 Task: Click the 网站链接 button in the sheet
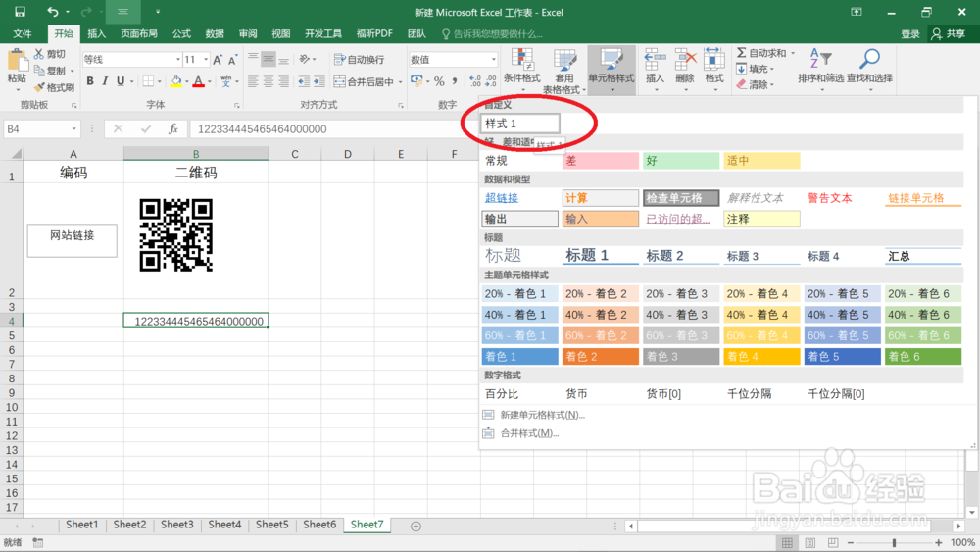(72, 240)
